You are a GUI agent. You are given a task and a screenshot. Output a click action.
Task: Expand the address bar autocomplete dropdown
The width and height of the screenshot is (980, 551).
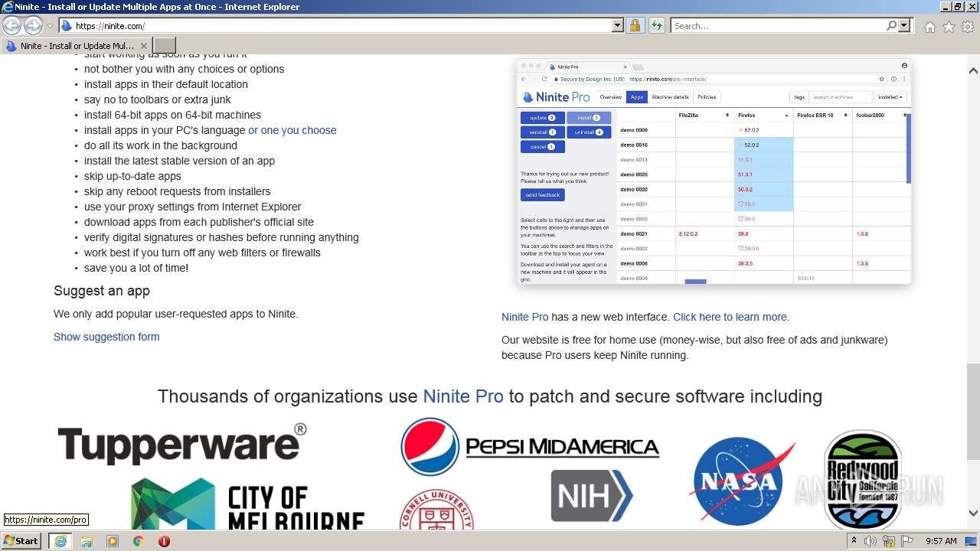[x=618, y=25]
